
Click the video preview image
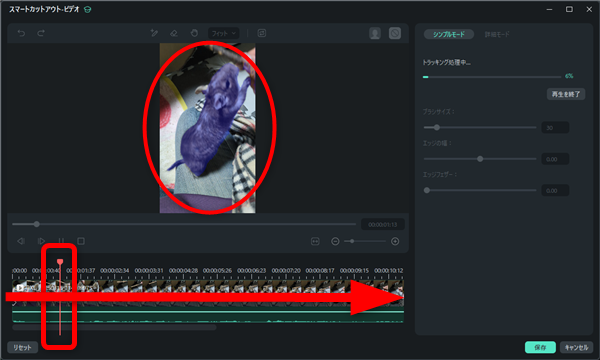pos(207,128)
